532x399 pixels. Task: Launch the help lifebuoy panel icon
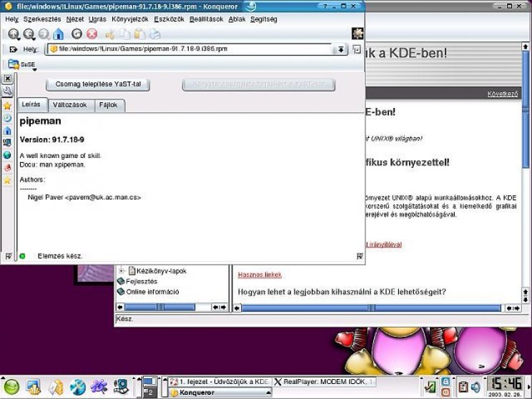click(121, 387)
